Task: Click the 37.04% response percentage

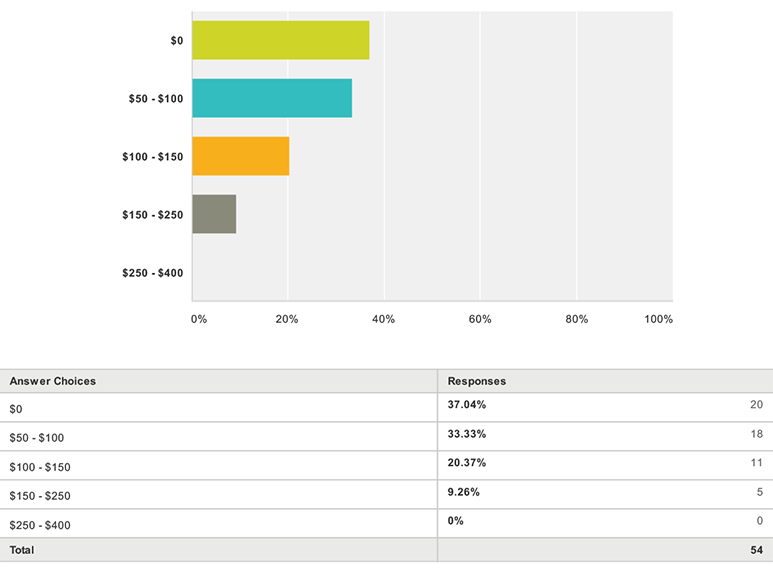Action: pyautogui.click(x=466, y=405)
